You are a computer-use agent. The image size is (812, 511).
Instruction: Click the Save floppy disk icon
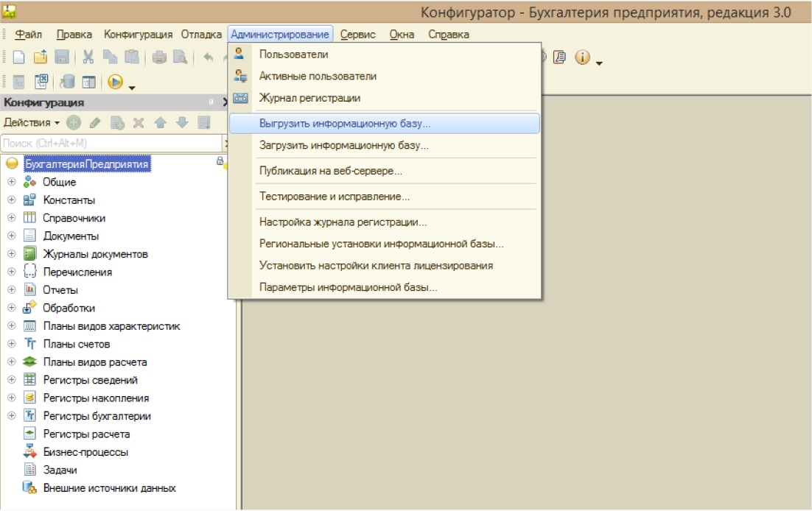point(62,57)
